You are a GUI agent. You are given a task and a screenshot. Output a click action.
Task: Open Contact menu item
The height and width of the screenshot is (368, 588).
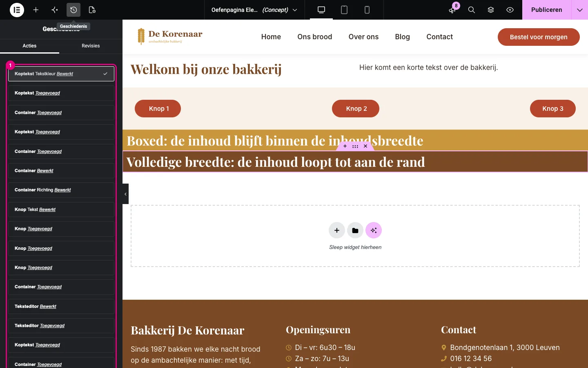pyautogui.click(x=440, y=37)
